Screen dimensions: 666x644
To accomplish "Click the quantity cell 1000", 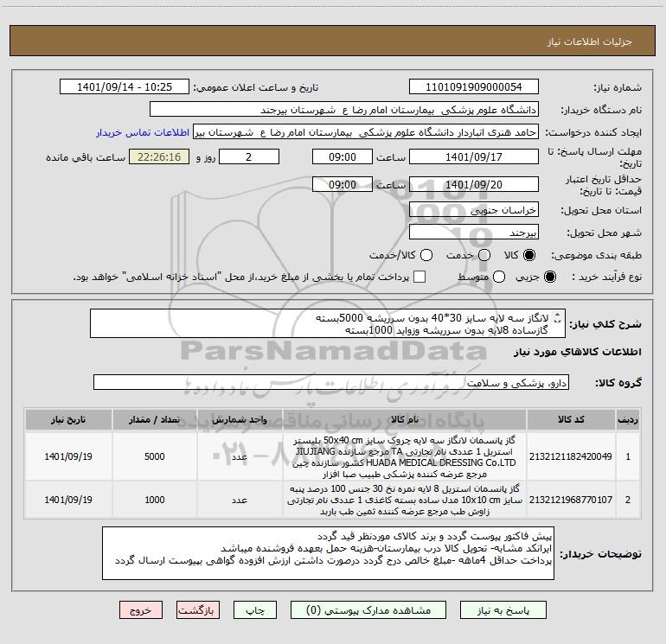I will 155,500.
